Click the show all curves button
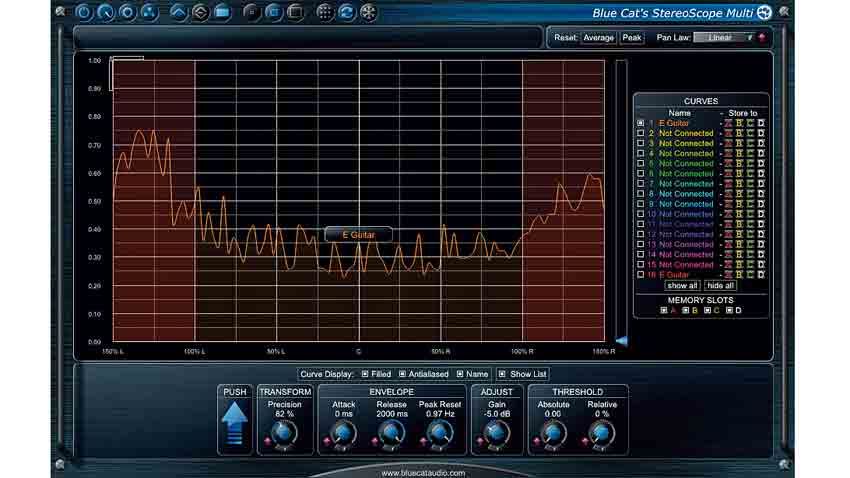This screenshot has width=850, height=478. [x=682, y=286]
